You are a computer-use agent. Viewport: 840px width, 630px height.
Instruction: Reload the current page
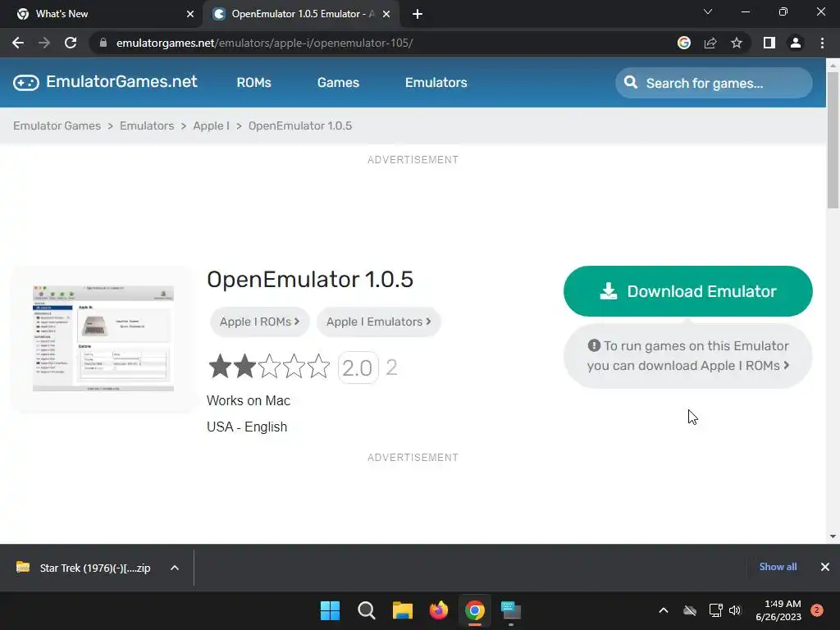click(x=71, y=43)
